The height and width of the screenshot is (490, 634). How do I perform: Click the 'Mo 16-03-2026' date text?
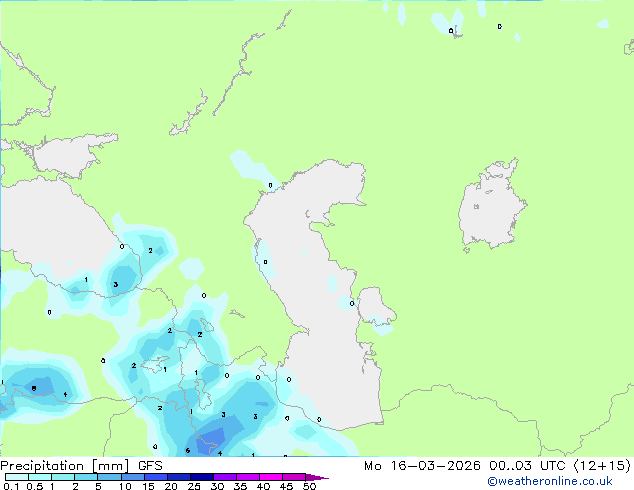click(422, 466)
